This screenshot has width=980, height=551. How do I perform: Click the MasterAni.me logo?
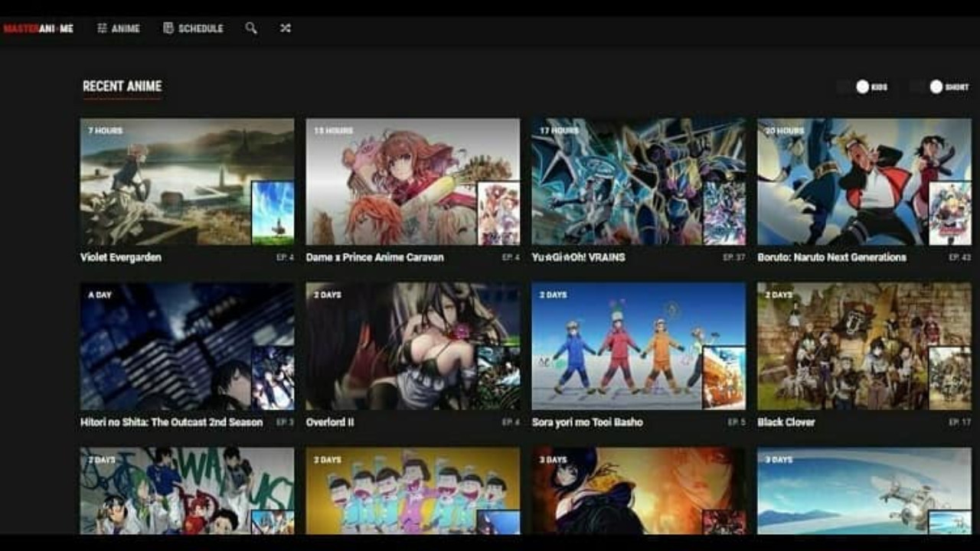pyautogui.click(x=38, y=28)
